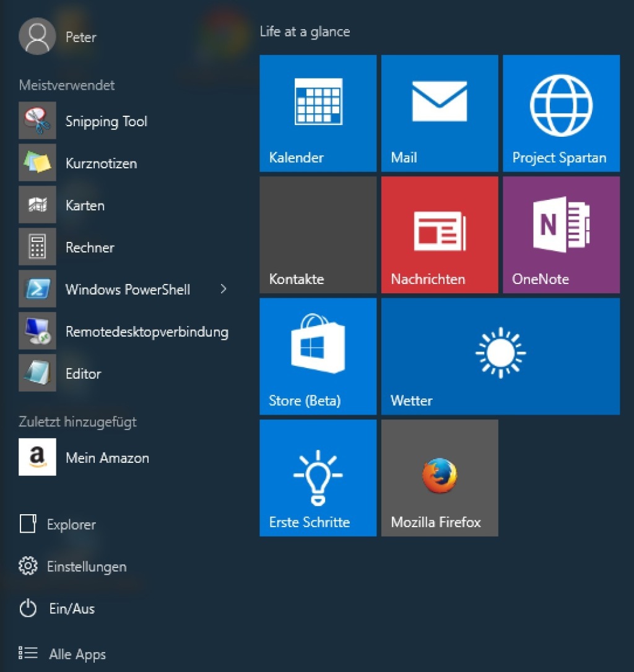The height and width of the screenshot is (672, 634).
Task: Click the Windows PowerShell entry label
Action: click(128, 290)
